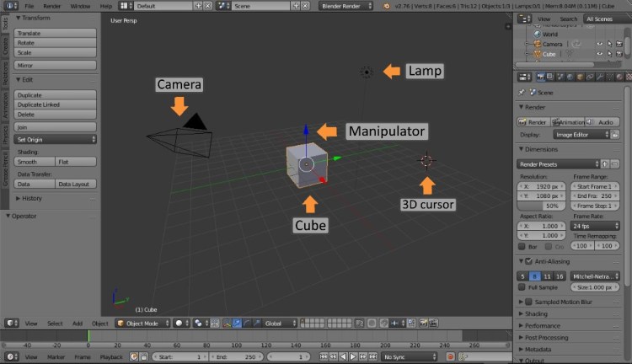Disable the Anti-Aliasing checkbox
632x364 pixels.
pos(529,261)
